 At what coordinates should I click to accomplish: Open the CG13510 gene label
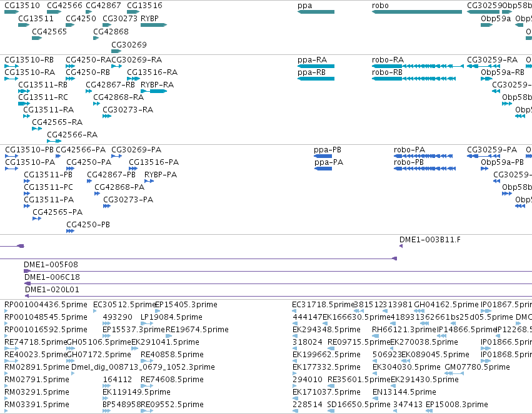pyautogui.click(x=22, y=6)
